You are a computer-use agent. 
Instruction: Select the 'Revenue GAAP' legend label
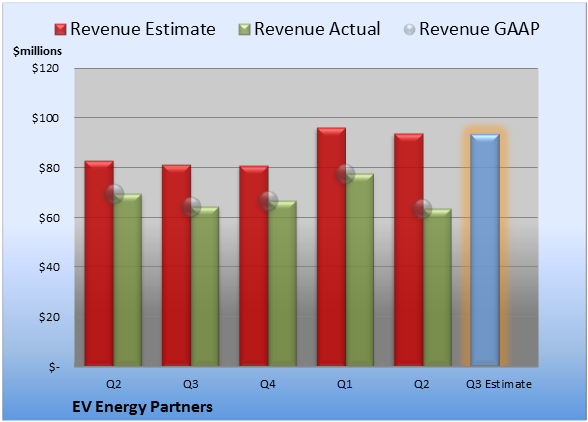coord(479,29)
